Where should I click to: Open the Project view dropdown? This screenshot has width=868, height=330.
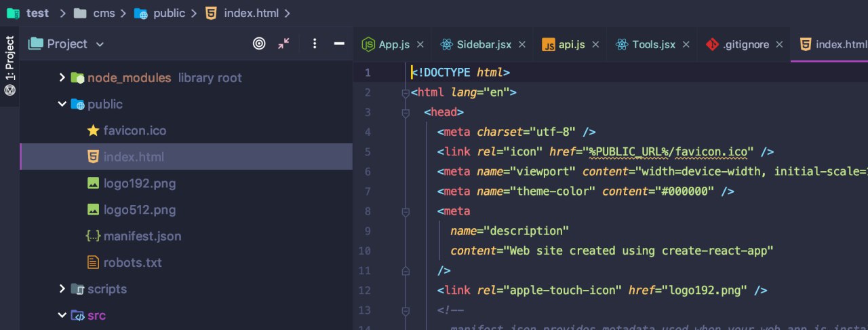point(100,45)
